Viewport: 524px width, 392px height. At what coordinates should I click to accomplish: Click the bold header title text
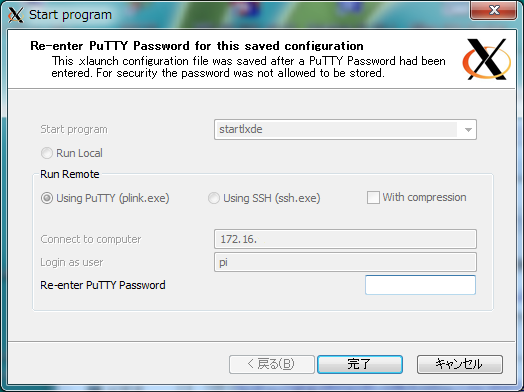coord(197,45)
